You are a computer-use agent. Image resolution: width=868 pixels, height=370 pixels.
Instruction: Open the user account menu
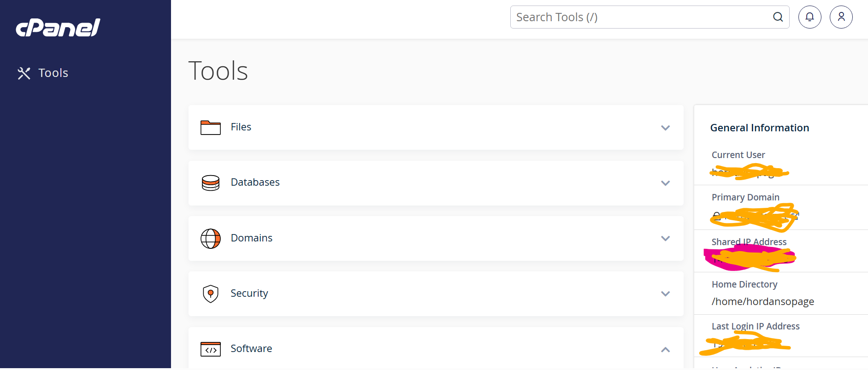[x=841, y=17]
